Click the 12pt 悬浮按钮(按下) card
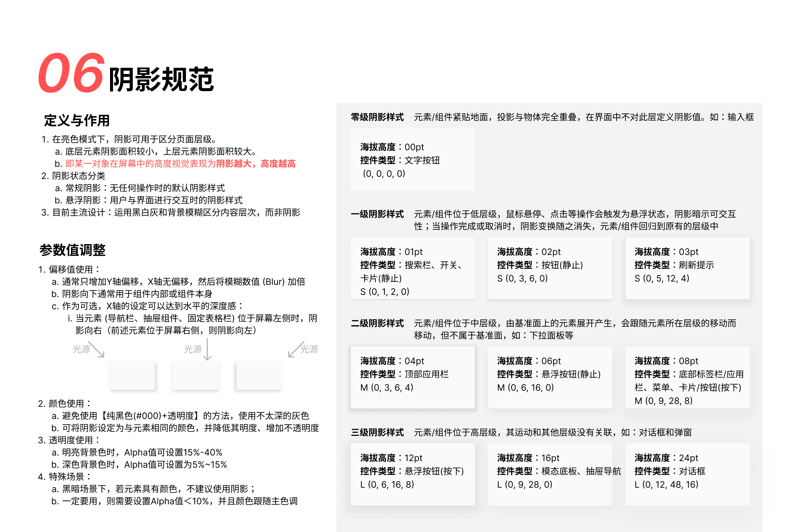Image resolution: width=798 pixels, height=532 pixels. 413,474
